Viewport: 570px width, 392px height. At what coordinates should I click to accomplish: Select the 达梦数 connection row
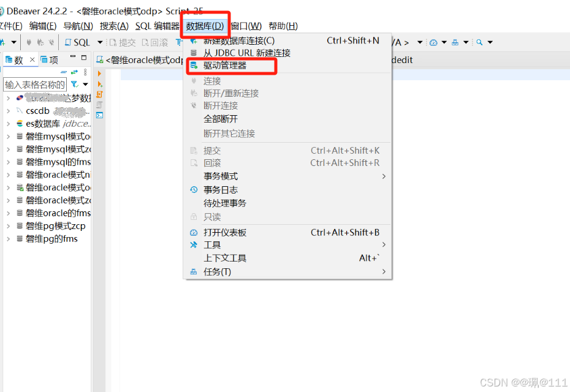(x=53, y=98)
